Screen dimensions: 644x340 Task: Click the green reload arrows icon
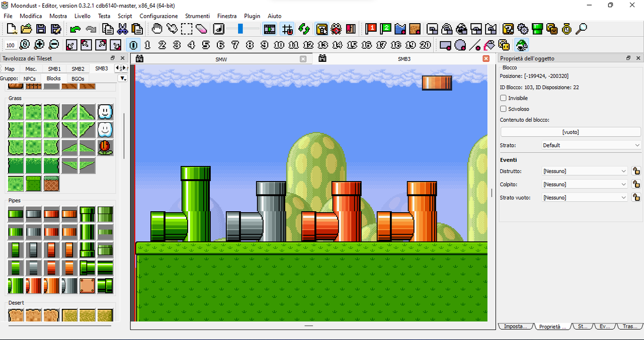pos(303,29)
